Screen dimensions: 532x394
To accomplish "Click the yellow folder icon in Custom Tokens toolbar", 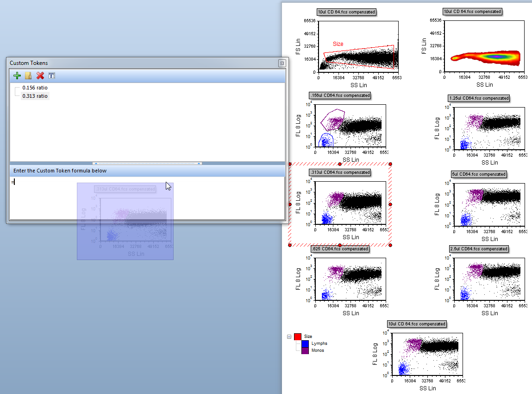I will (28, 76).
